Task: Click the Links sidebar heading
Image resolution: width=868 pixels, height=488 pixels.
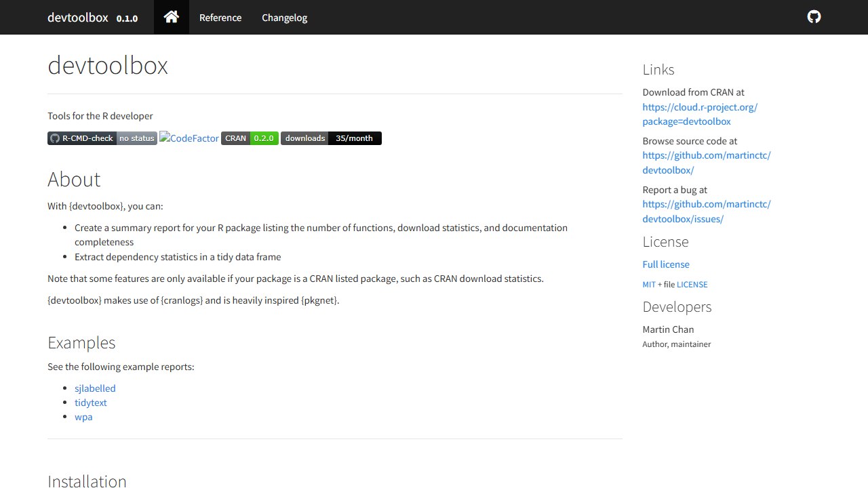Action: point(658,70)
